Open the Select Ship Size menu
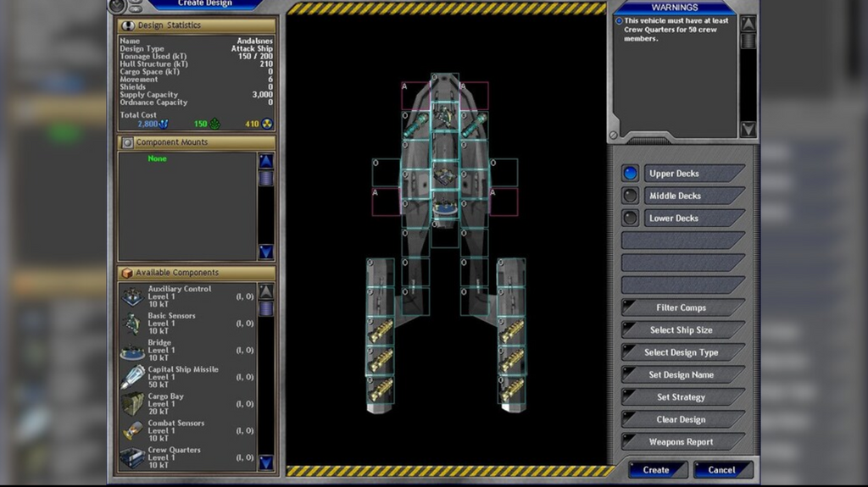Screen dimensions: 868x487 (682, 330)
